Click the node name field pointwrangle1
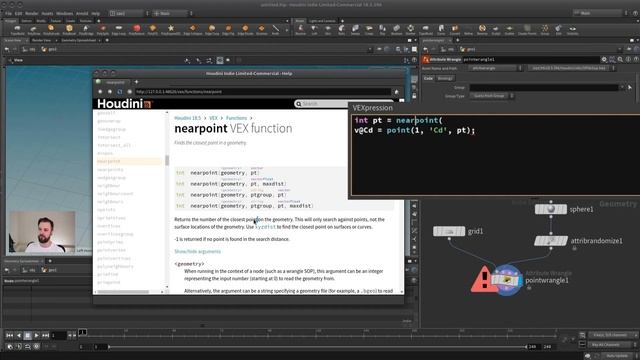 (x=531, y=60)
